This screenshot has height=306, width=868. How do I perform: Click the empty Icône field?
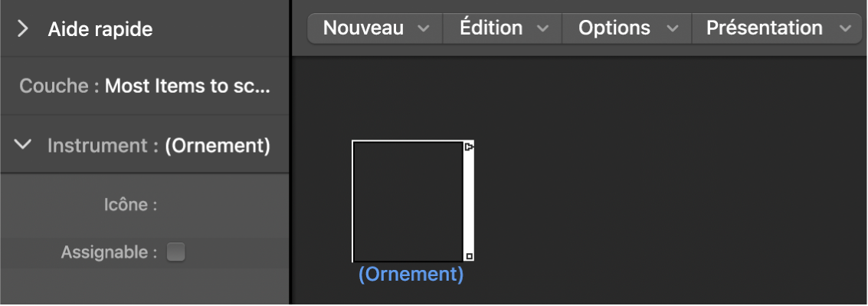(x=221, y=205)
